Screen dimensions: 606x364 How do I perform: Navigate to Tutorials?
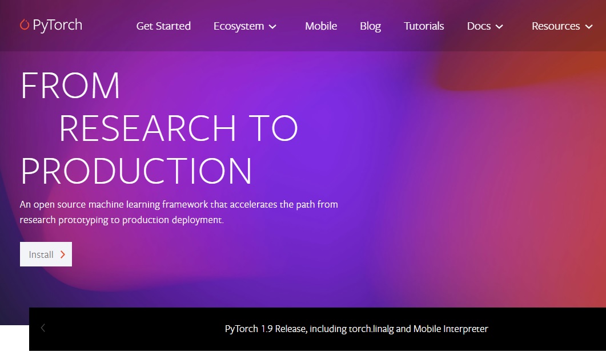(424, 26)
